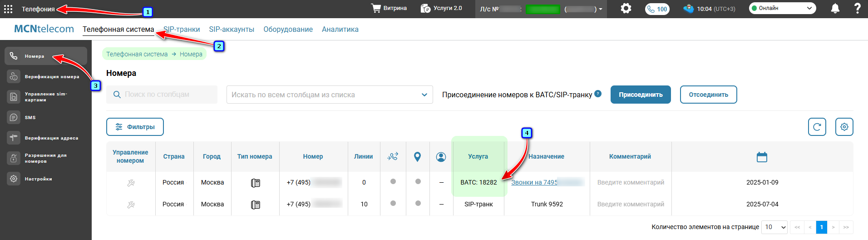Go to next page arrow
This screenshot has width=868, height=240.
point(833,227)
